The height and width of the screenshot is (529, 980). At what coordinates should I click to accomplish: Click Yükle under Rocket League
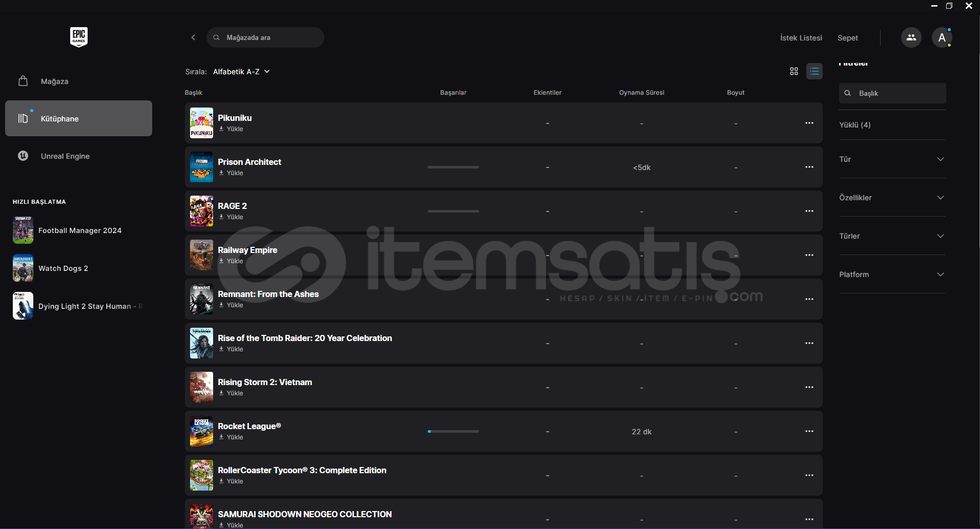231,437
